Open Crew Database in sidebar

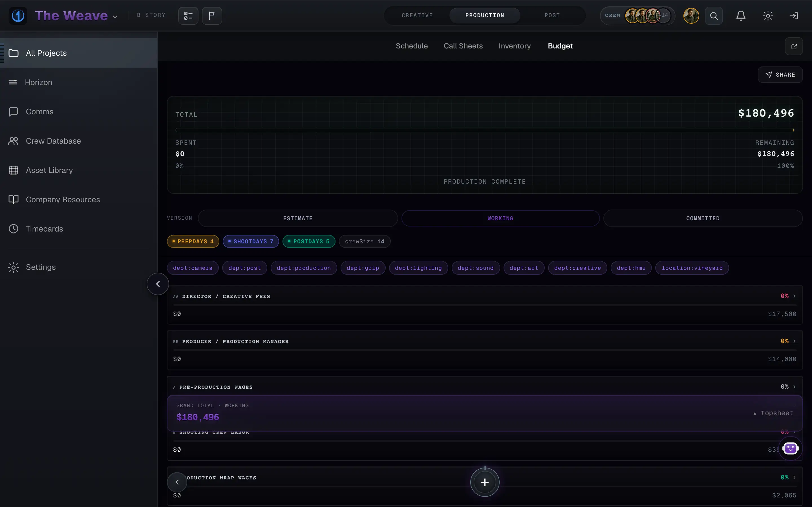53,141
